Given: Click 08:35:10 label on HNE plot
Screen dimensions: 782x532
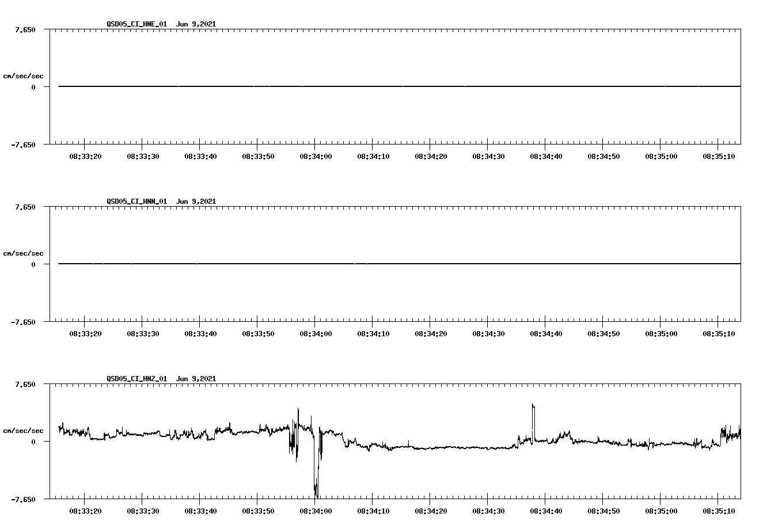Looking at the screenshot, I should 719,157.
